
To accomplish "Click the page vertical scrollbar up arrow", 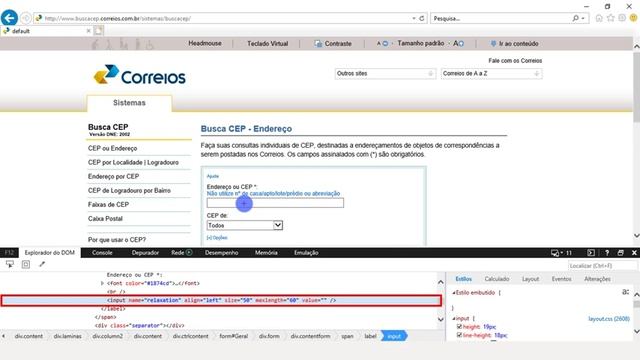I will tap(636, 47).
